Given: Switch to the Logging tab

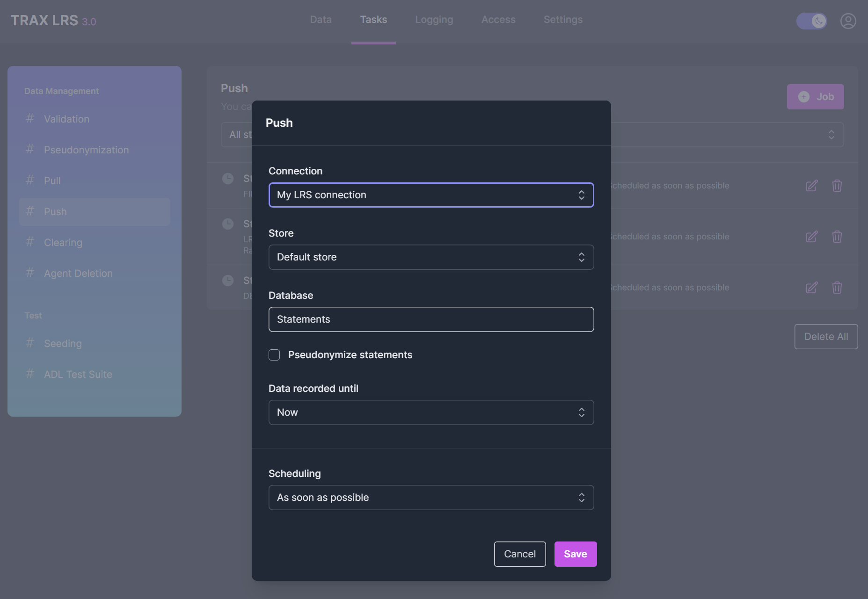Looking at the screenshot, I should tap(434, 20).
